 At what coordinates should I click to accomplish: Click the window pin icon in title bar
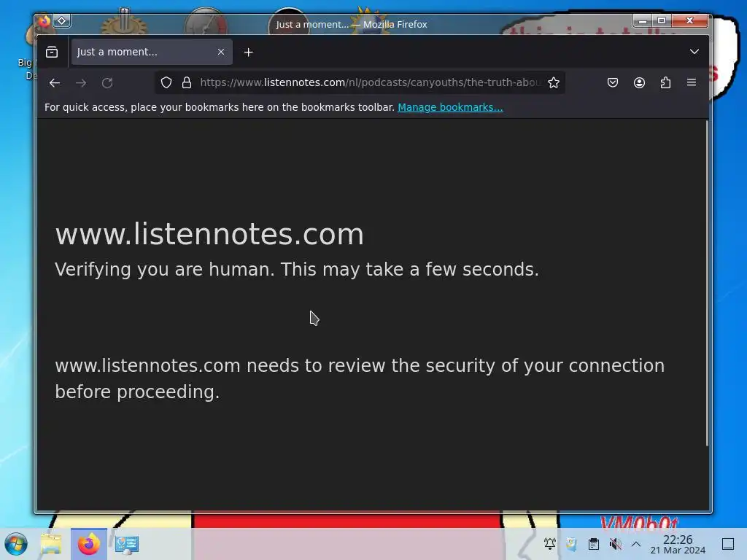pos(62,21)
